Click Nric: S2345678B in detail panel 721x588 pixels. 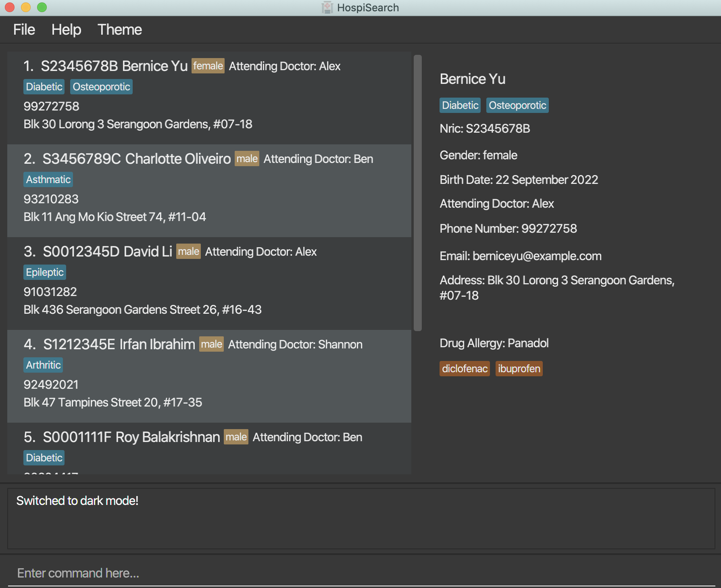coord(485,129)
